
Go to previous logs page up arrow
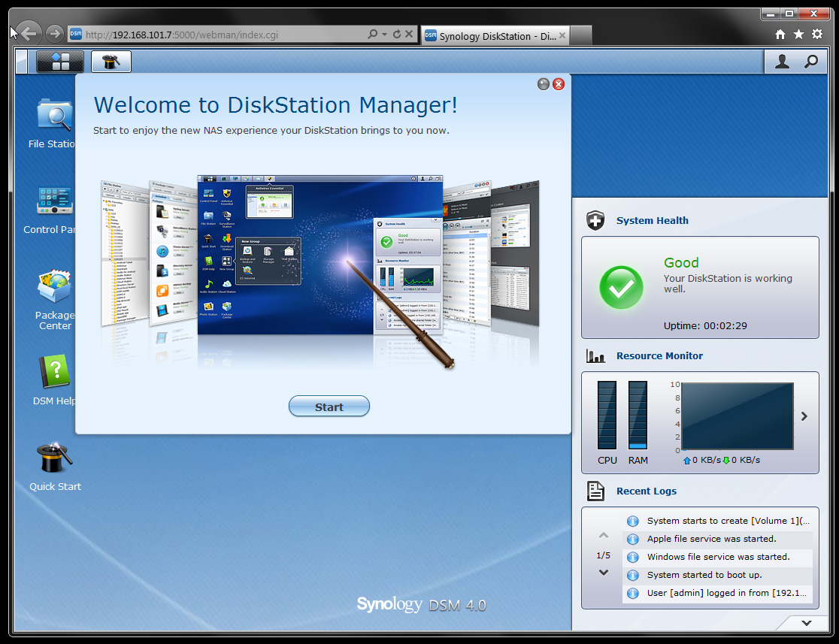coord(604,536)
